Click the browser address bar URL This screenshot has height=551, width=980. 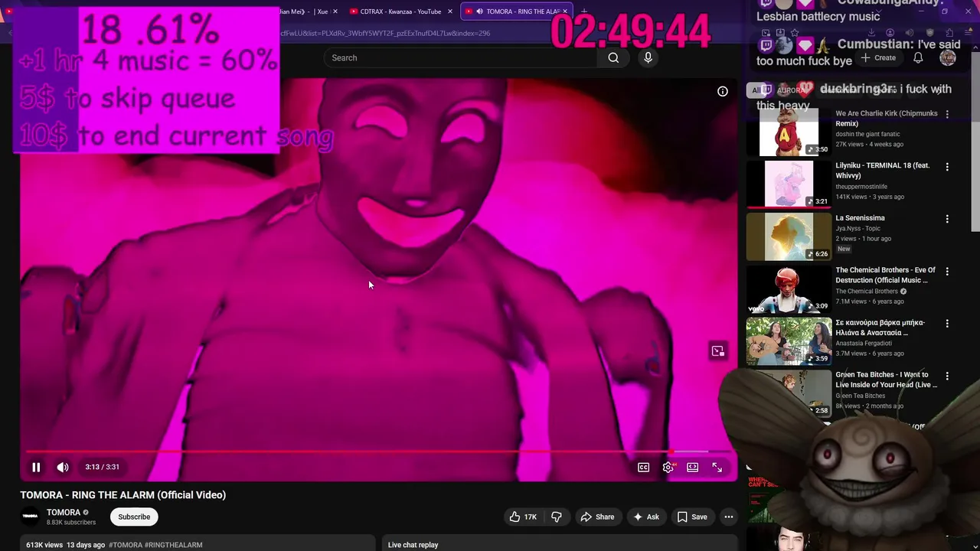pos(385,33)
